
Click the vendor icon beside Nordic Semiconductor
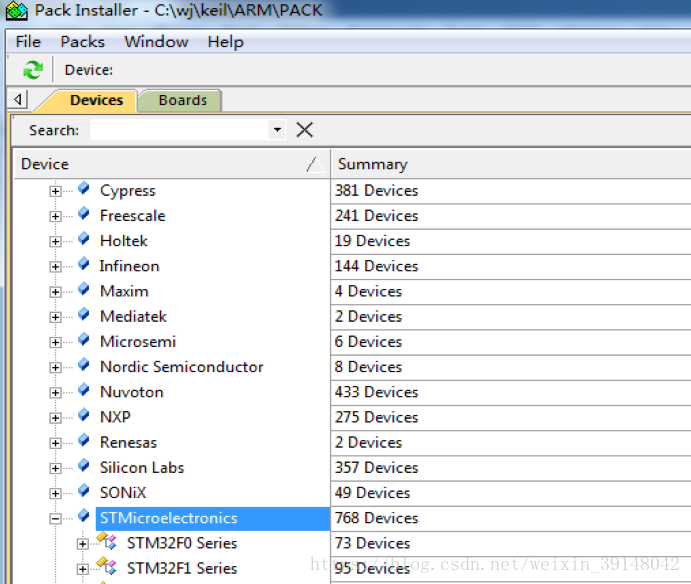84,365
